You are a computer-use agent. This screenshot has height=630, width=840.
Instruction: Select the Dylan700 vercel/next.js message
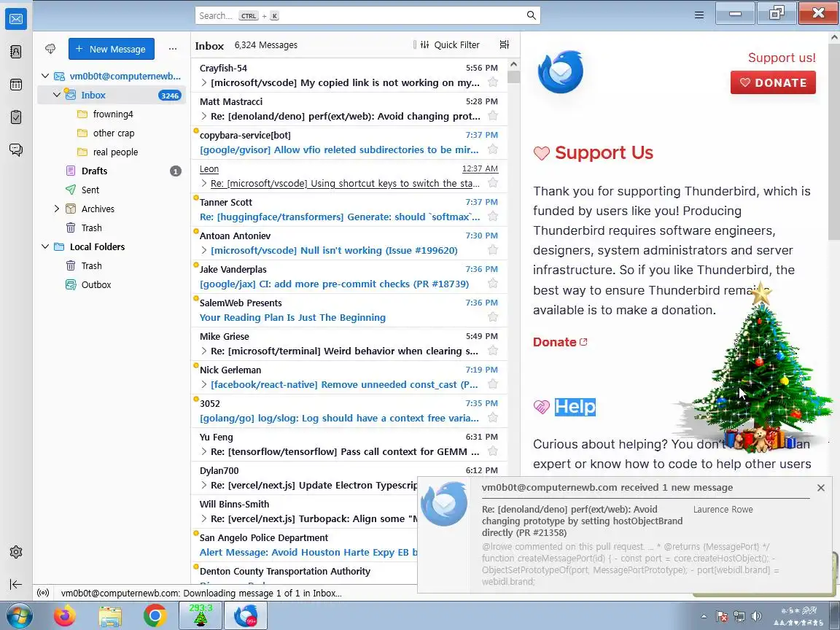click(304, 478)
